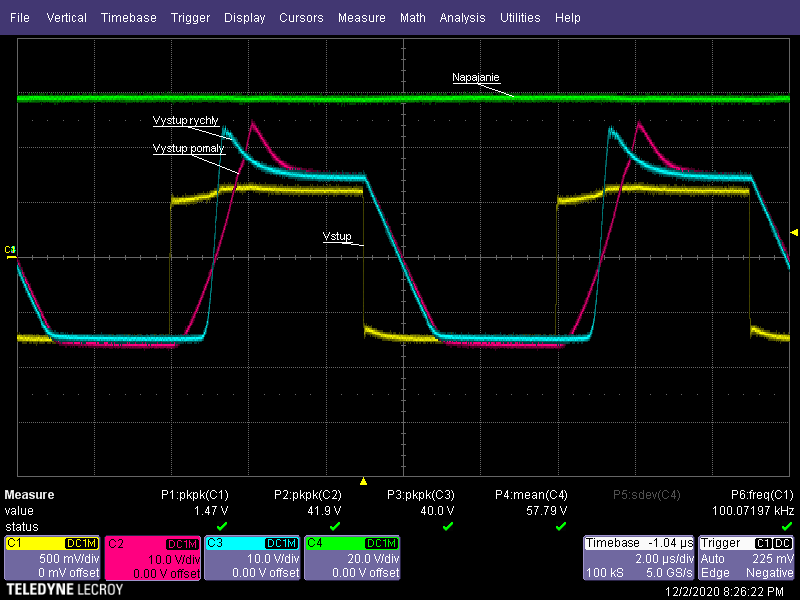Screen dimensions: 800x600
Task: Click the 2.00 µs/div timebase value
Action: tap(664, 559)
